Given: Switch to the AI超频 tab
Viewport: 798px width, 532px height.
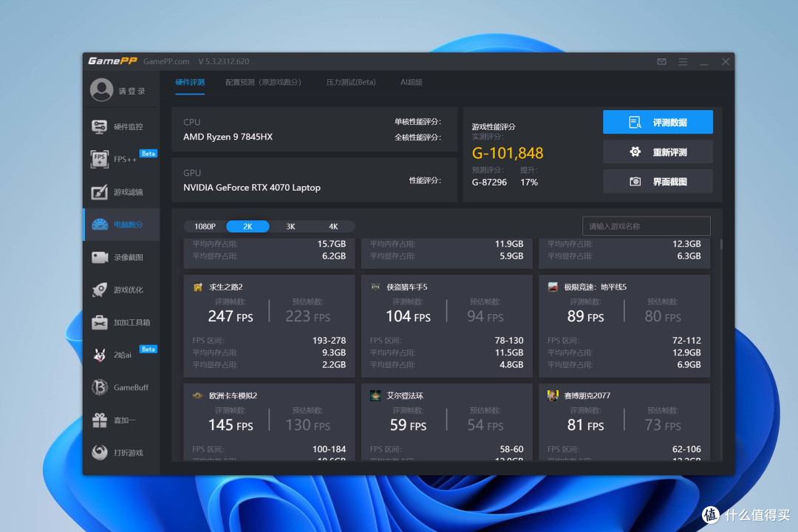Looking at the screenshot, I should (x=412, y=83).
